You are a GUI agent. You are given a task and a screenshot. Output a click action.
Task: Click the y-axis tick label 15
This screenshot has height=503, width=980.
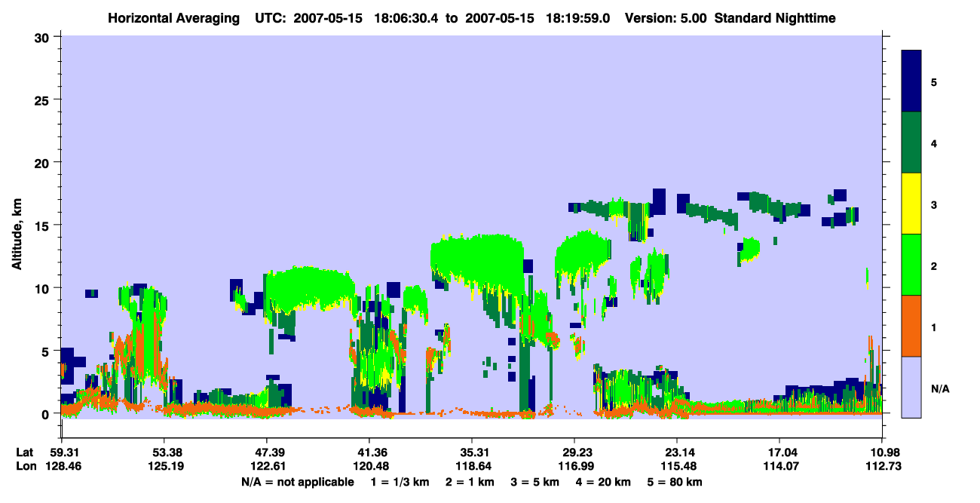coord(44,225)
